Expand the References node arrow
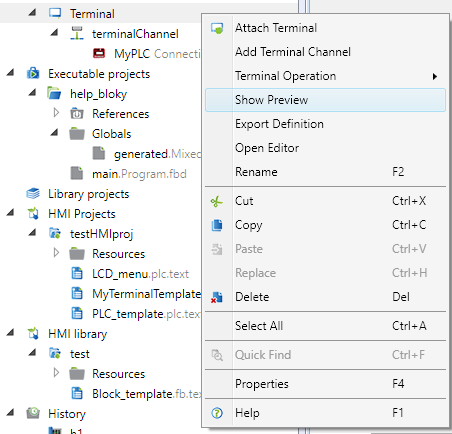This screenshot has height=434, width=452. point(56,113)
